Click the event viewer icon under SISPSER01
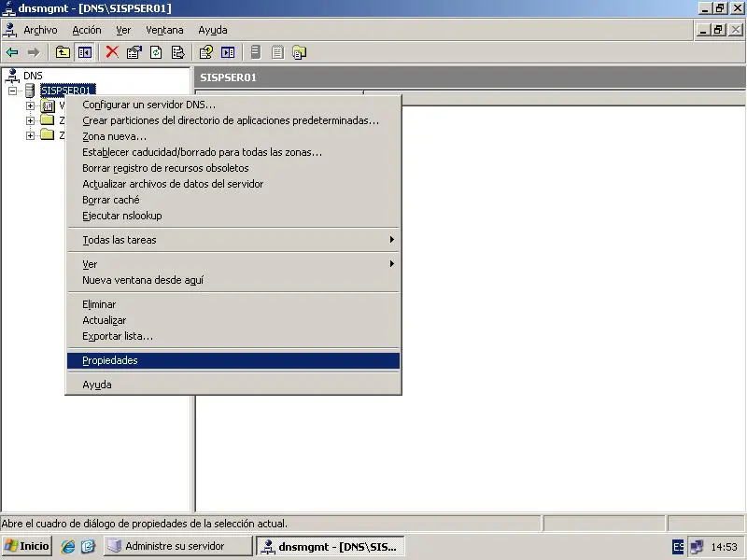 [x=49, y=105]
